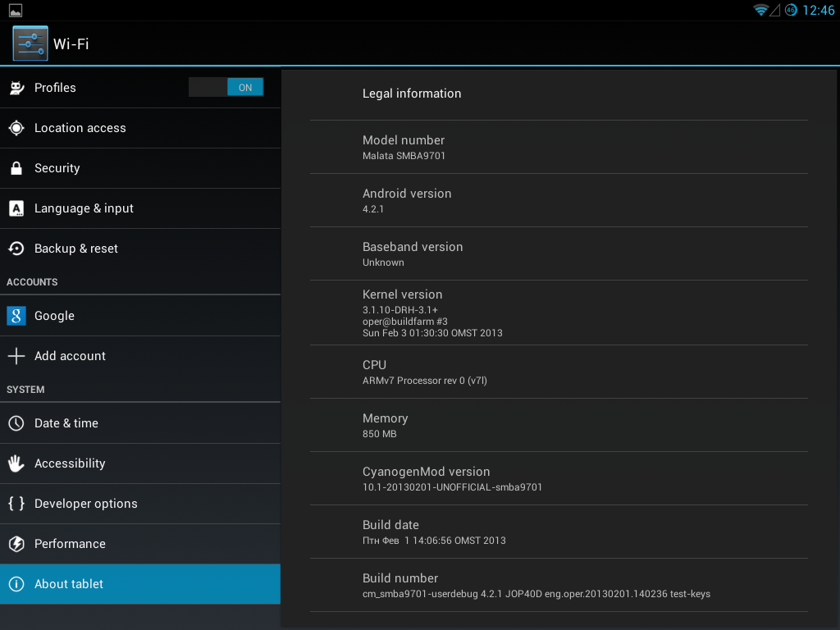Image resolution: width=840 pixels, height=630 pixels.
Task: Tap the Language & input letter icon
Action: (16, 208)
